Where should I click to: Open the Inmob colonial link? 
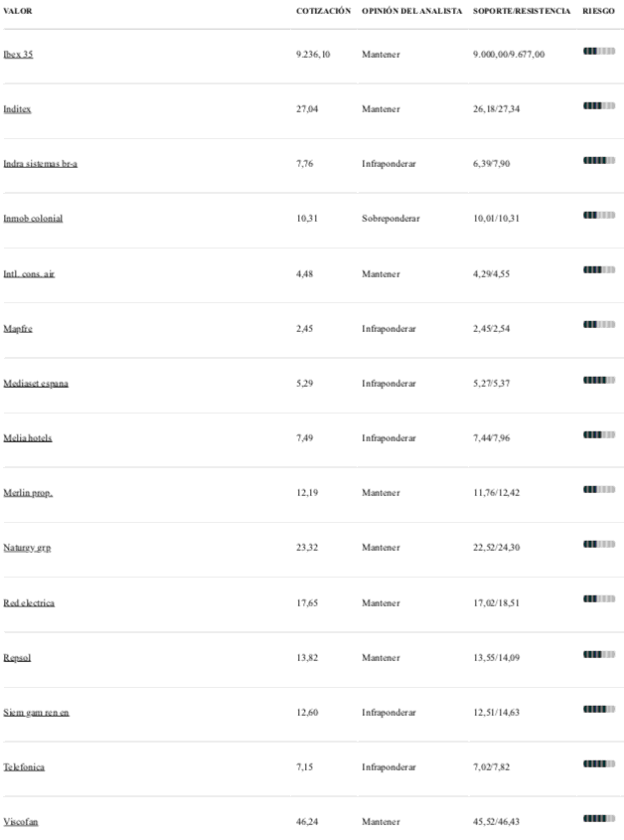coord(33,218)
